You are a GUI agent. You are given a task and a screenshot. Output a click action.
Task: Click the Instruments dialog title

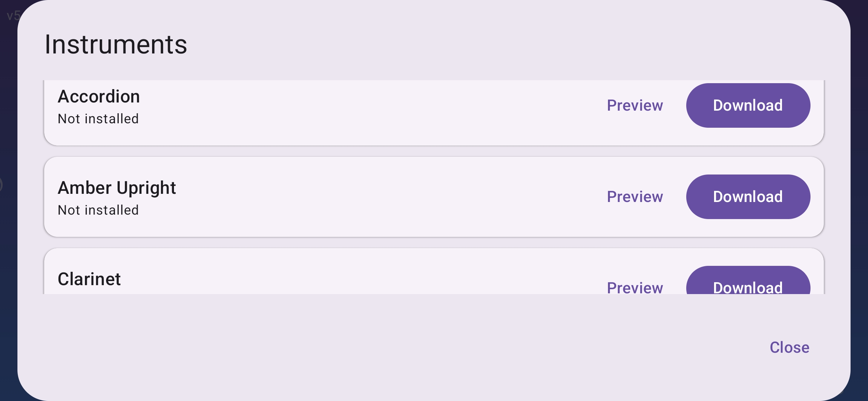(x=116, y=45)
